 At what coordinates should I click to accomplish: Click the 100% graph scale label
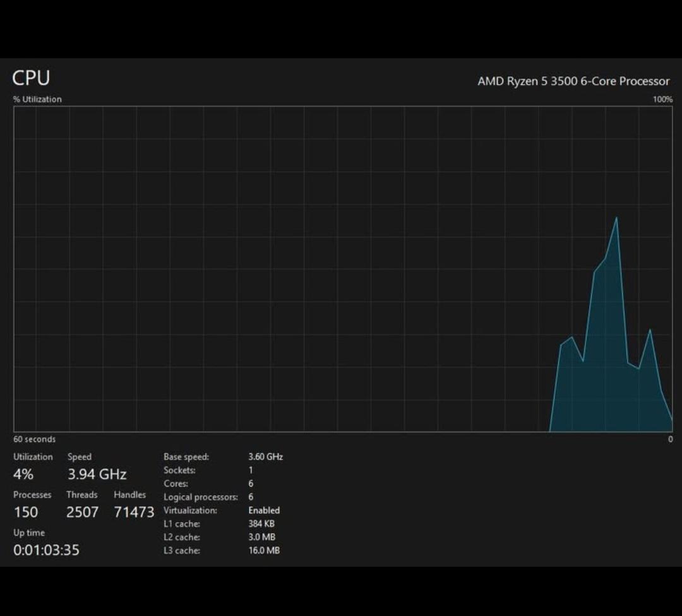click(x=662, y=99)
